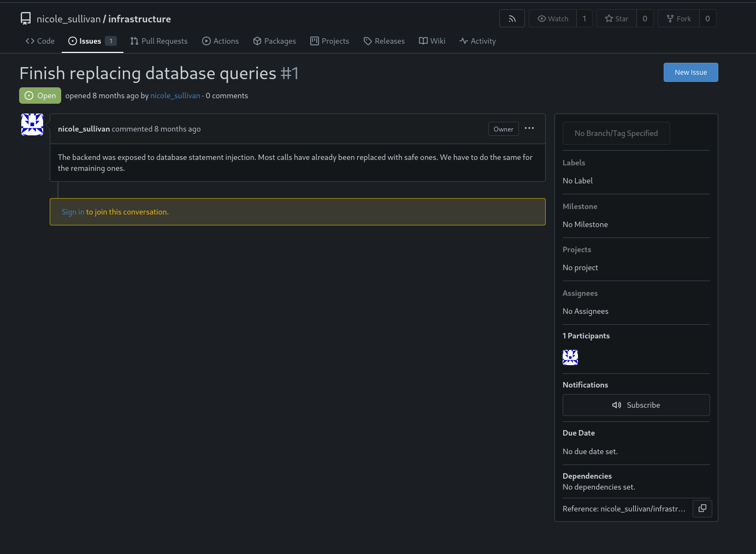This screenshot has width=756, height=554.
Task: Open the Actions tab
Action: click(221, 41)
